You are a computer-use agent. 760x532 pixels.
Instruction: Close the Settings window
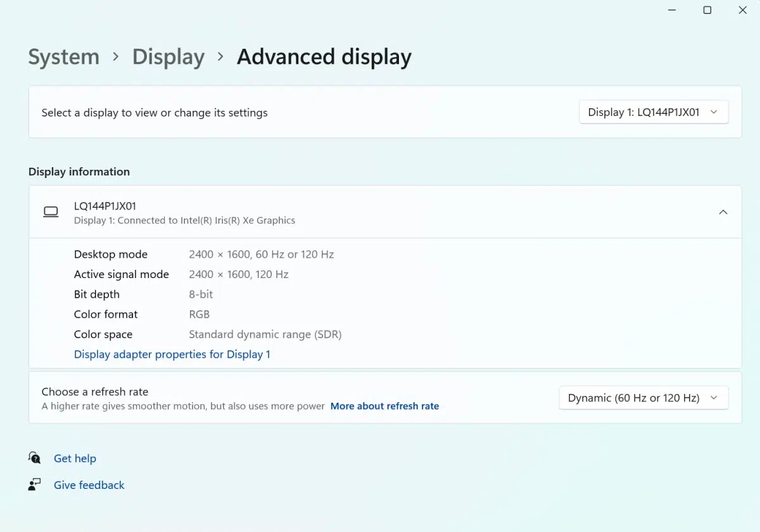(x=743, y=10)
